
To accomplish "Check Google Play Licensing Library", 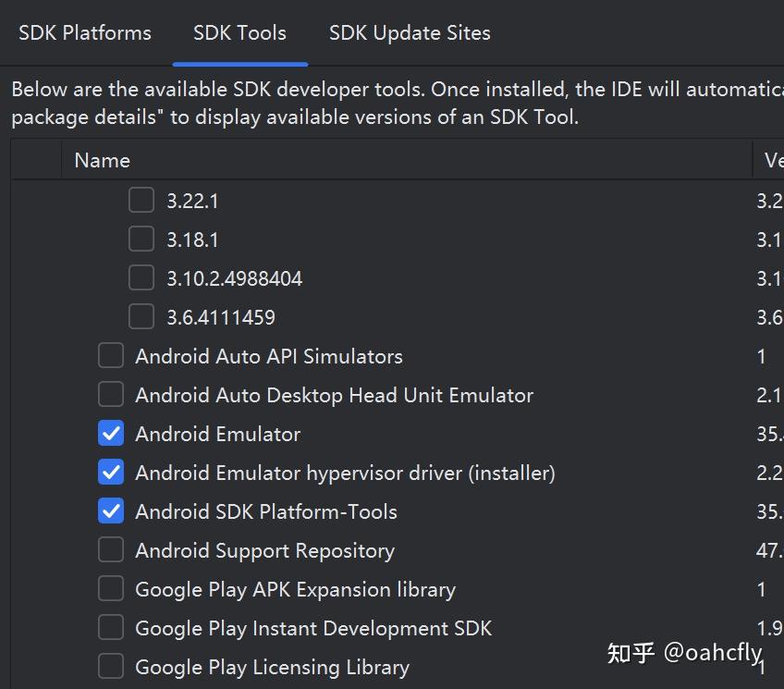I will coord(110,666).
